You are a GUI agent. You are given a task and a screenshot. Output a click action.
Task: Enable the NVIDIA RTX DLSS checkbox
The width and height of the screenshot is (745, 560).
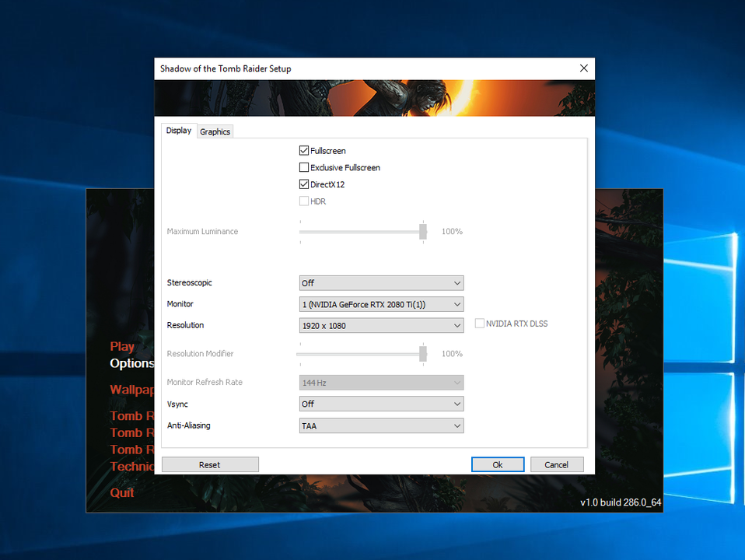click(x=479, y=324)
